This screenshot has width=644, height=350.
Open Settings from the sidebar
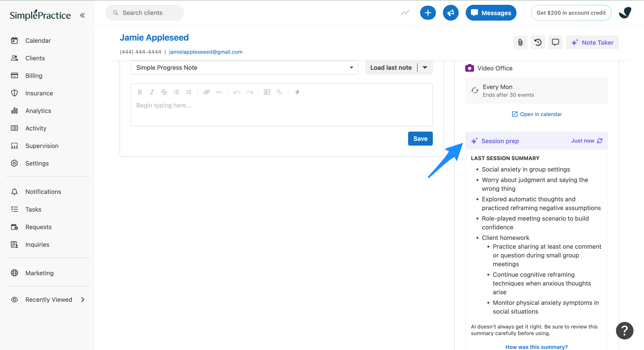coord(37,163)
